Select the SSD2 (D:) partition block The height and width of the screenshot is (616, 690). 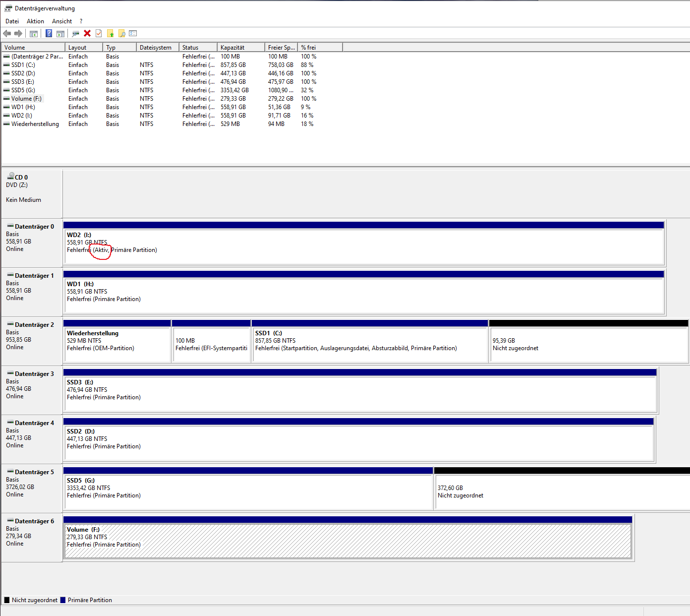[x=358, y=439]
